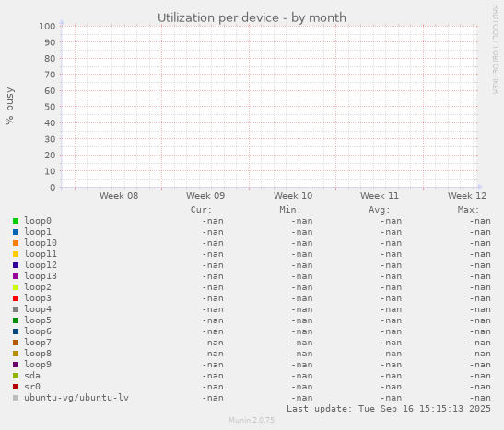The image size is (504, 430).
Task: Select the loop5 device label
Action: [38, 320]
